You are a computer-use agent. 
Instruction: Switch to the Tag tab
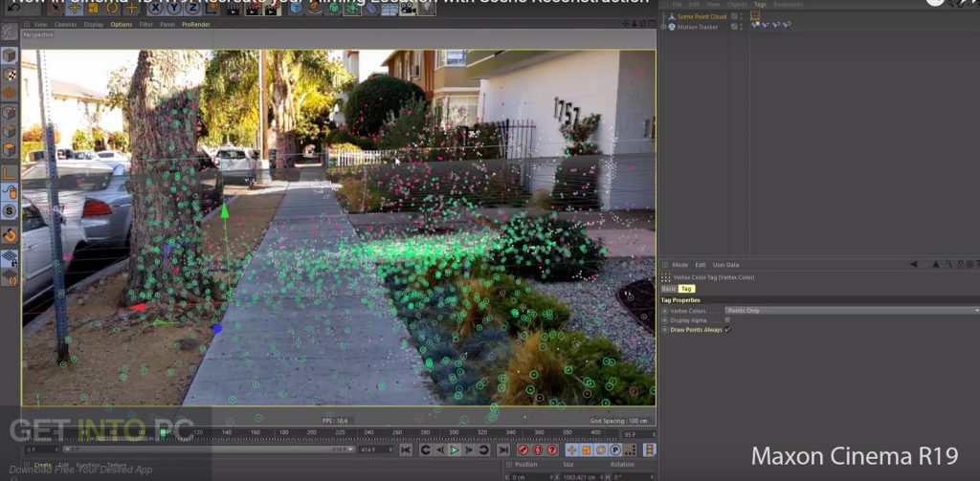(686, 289)
